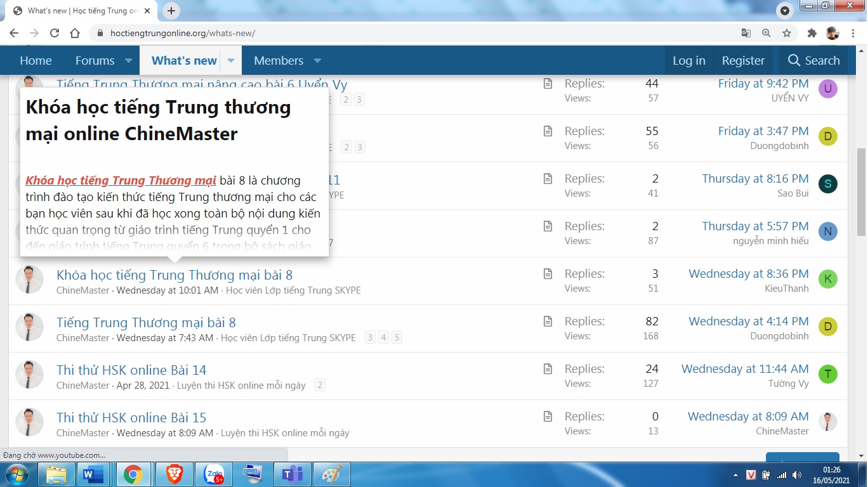Click the page vertical scrollbar
The width and height of the screenshot is (868, 487).
point(861,190)
